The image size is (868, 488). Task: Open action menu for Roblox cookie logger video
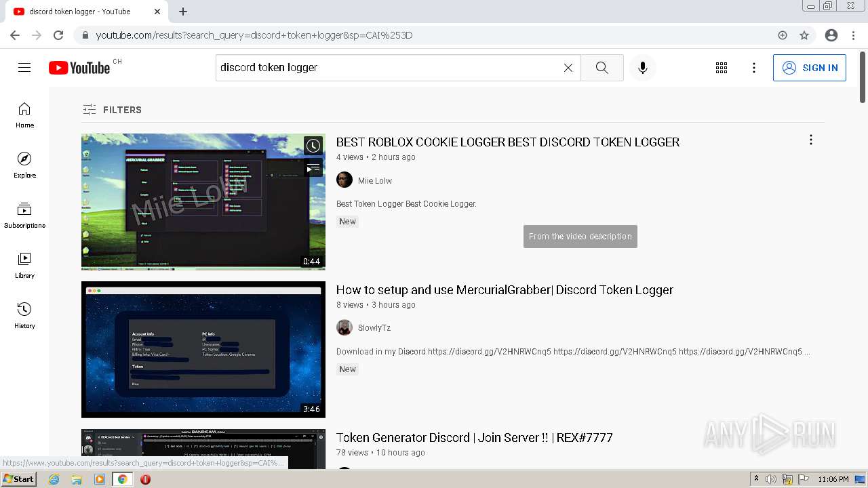tap(810, 140)
